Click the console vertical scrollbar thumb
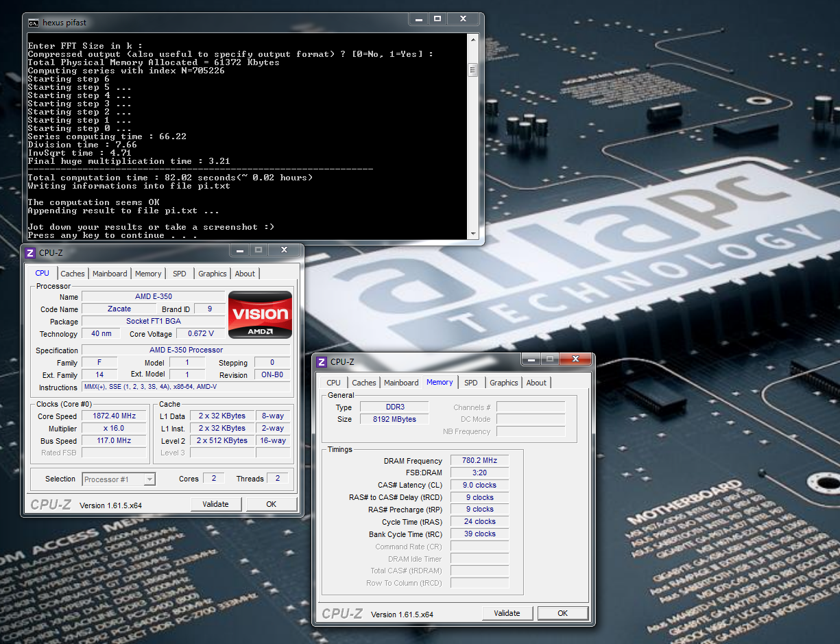840x644 pixels. pos(472,70)
